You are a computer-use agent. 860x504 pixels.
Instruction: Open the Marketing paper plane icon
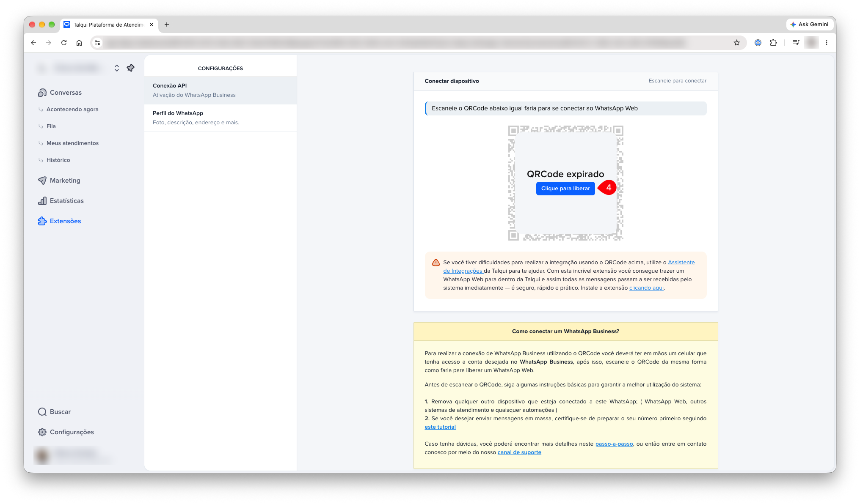coord(42,181)
